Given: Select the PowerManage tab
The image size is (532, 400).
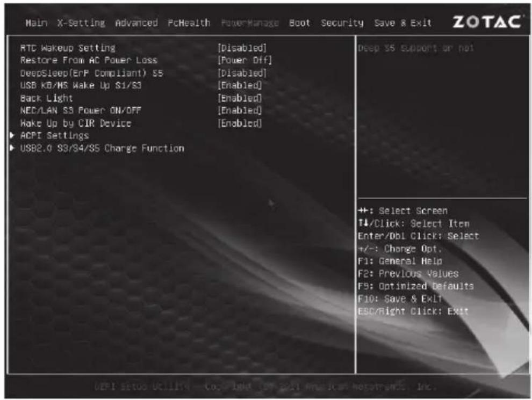Looking at the screenshot, I should 250,23.
